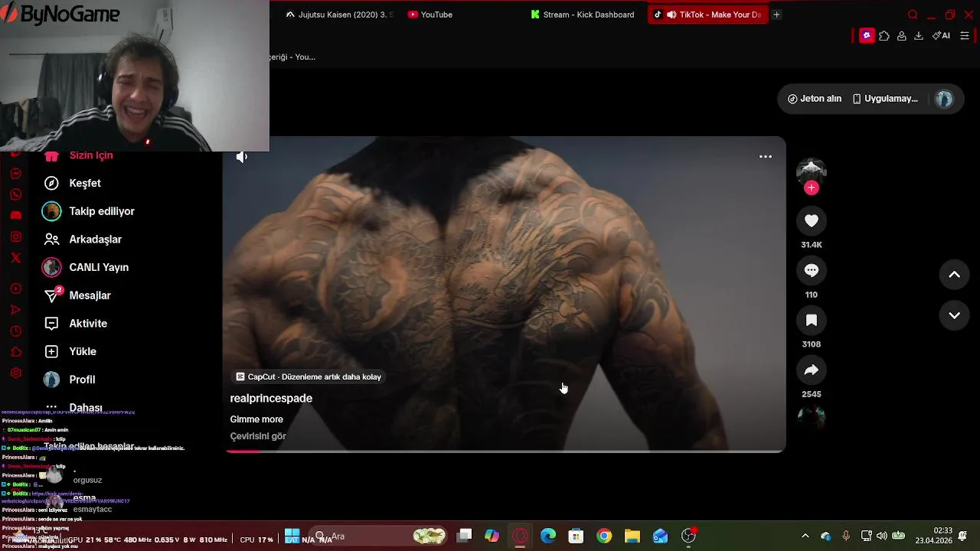Click the Uygulamay... get app button
Screen dimensions: 980x551
[885, 99]
